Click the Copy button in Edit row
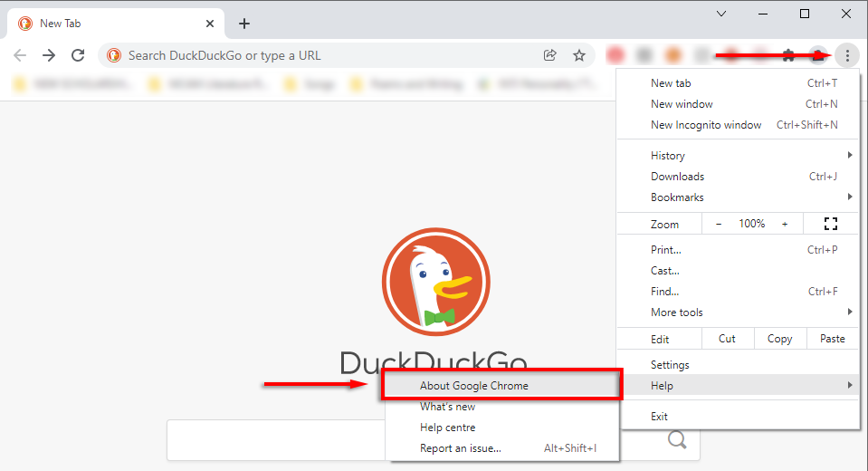The height and width of the screenshot is (471, 868). point(779,339)
